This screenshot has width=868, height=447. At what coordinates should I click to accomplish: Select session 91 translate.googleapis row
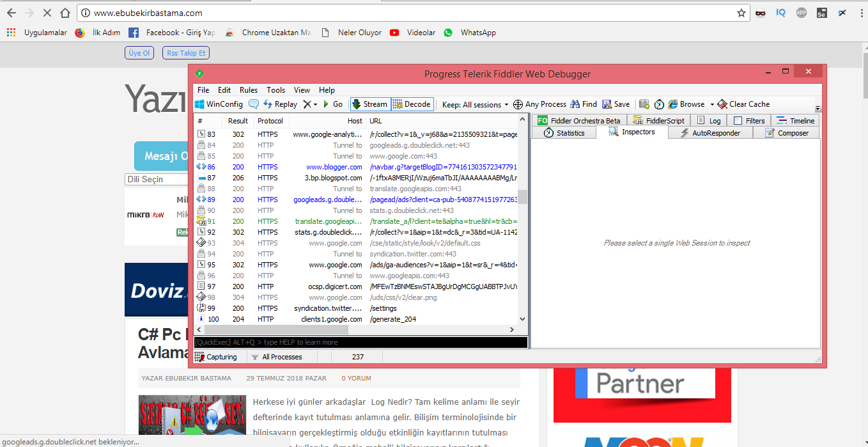(355, 221)
